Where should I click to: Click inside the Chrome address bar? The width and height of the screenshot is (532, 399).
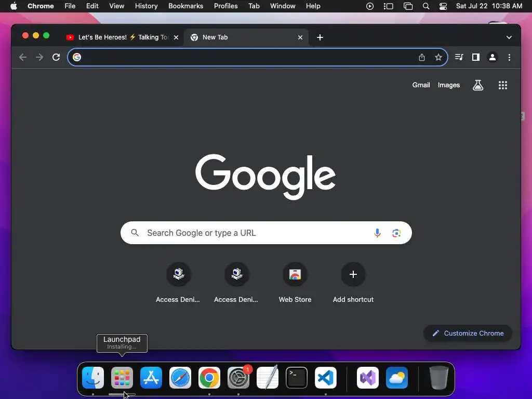pos(258,57)
